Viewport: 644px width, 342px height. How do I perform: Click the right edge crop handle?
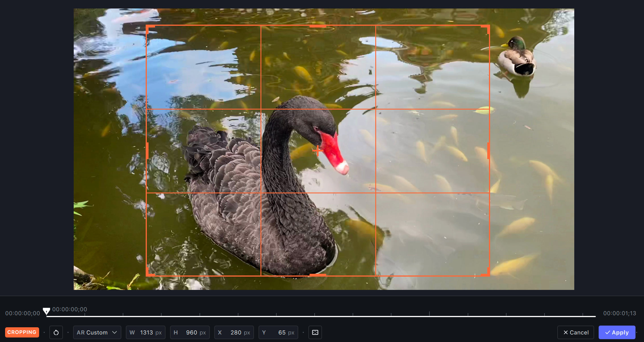(x=488, y=151)
